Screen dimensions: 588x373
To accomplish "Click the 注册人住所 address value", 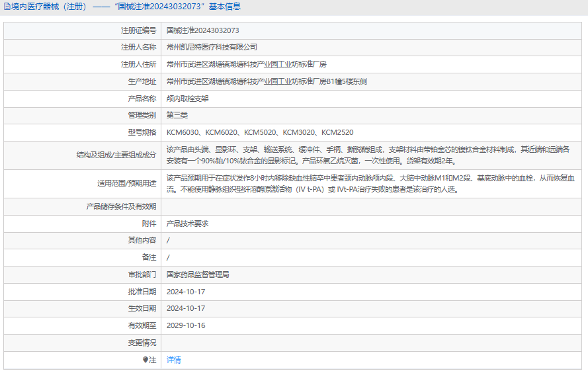I will coord(246,64).
